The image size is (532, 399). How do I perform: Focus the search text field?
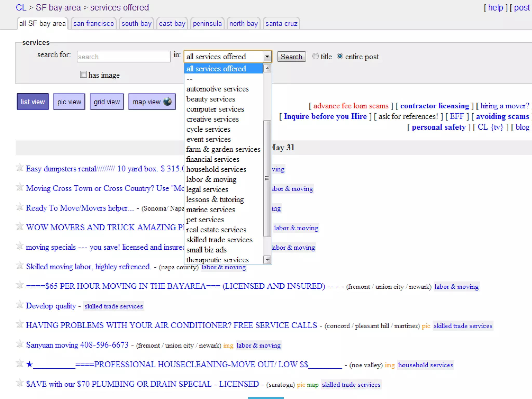123,57
